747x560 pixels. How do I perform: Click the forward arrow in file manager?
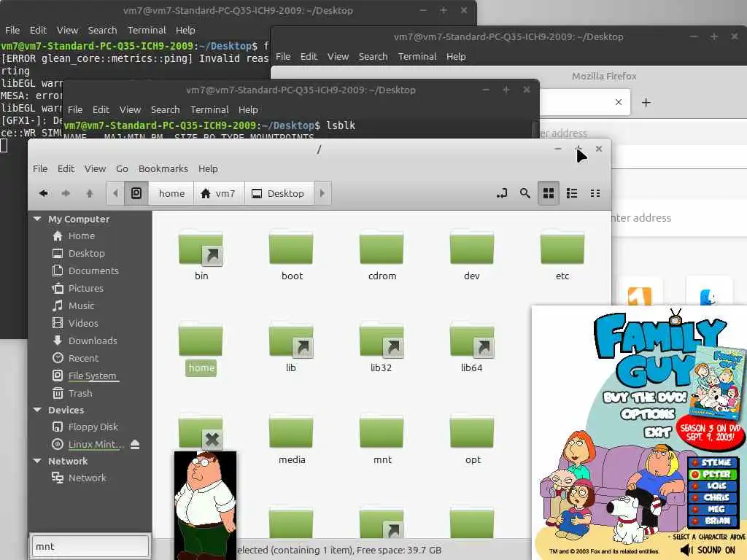[x=66, y=193]
